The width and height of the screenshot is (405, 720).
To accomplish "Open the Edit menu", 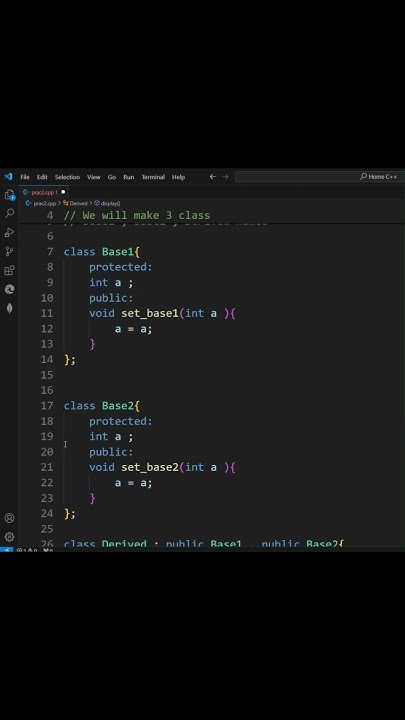I will [x=42, y=177].
